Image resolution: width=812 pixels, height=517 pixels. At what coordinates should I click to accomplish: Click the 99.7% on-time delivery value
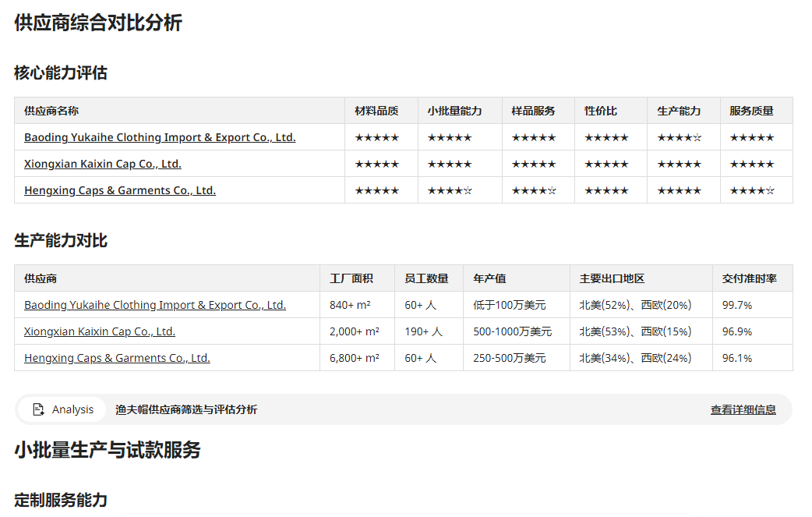point(737,305)
